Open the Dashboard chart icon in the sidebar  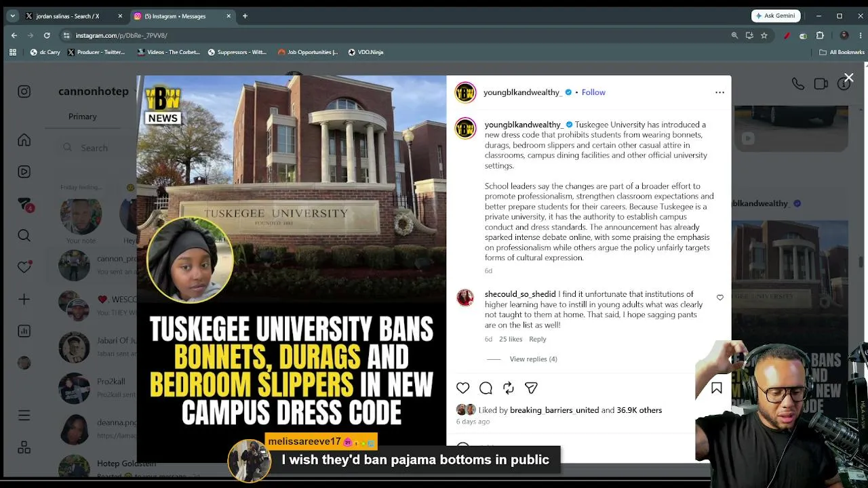click(x=24, y=331)
